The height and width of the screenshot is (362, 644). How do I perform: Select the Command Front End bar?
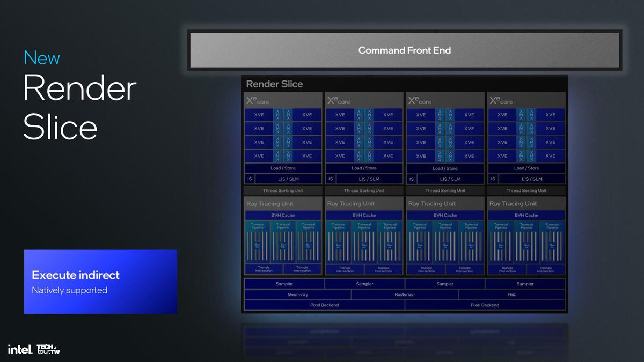pos(405,50)
